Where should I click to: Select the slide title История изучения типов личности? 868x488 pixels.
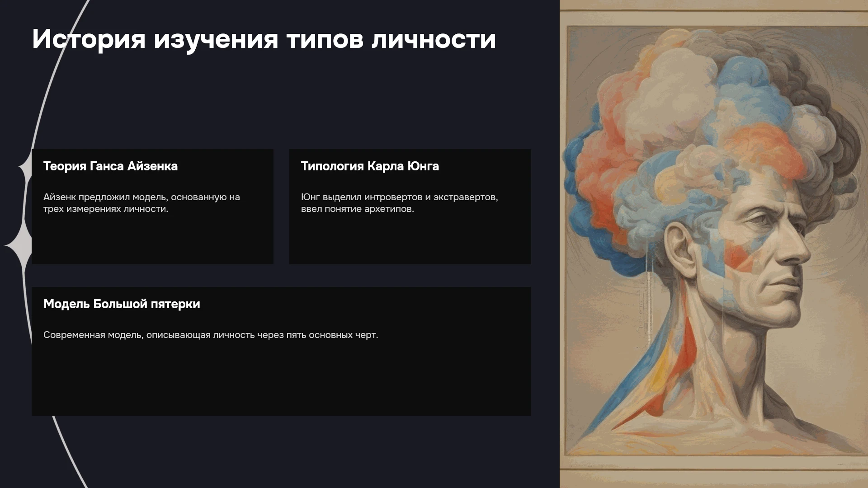point(264,39)
